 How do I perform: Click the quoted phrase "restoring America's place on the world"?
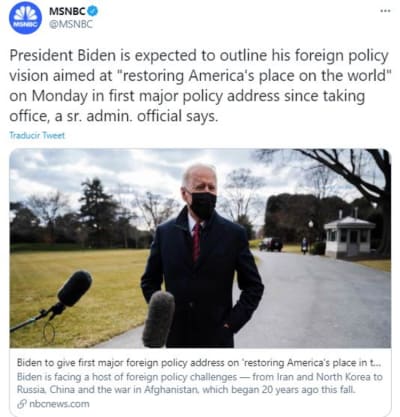256,76
